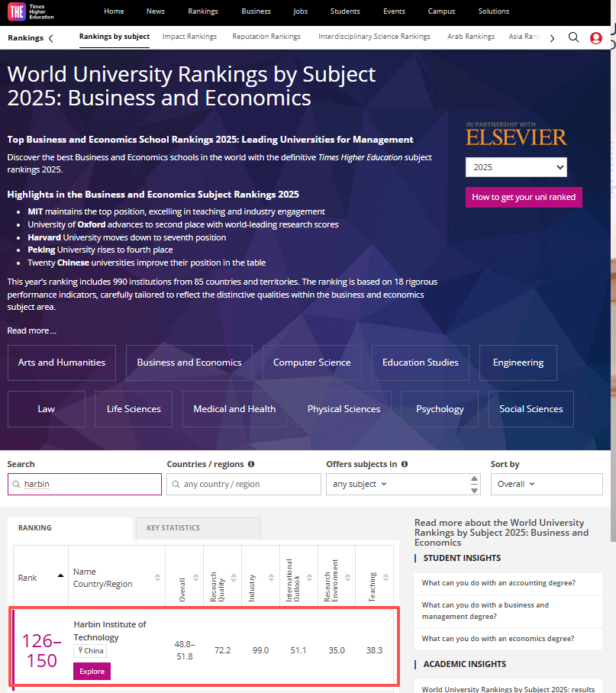Image resolution: width=616 pixels, height=693 pixels.
Task: Select the Computer Science subject box
Action: (x=311, y=363)
